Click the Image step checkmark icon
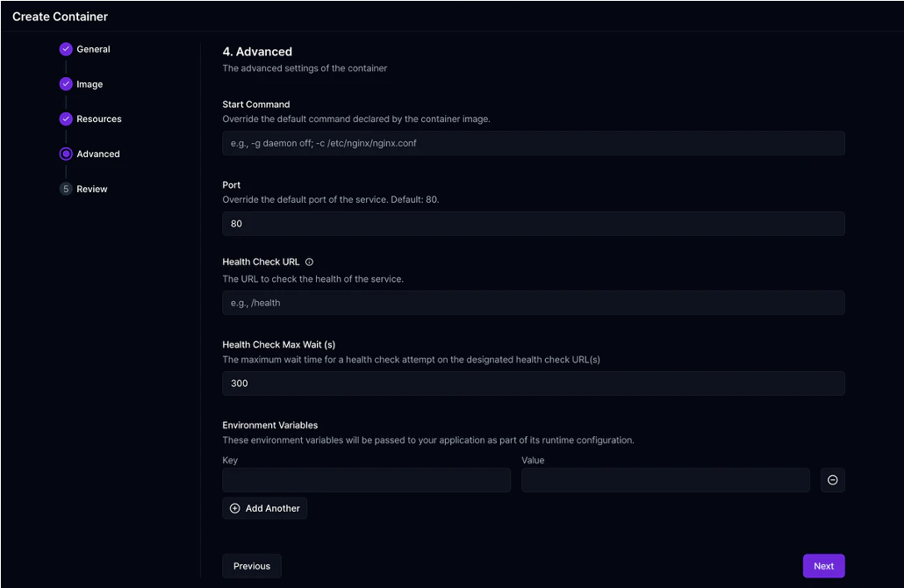 [66, 83]
